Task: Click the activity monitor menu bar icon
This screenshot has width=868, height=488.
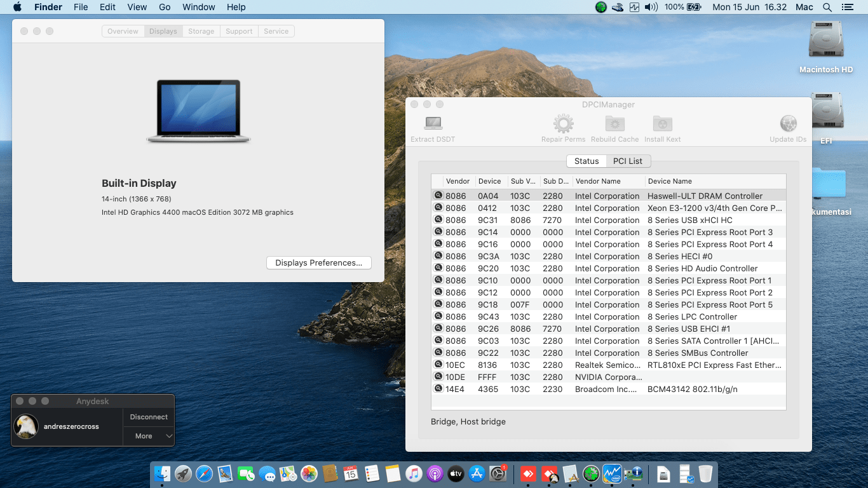Action: 634,7
